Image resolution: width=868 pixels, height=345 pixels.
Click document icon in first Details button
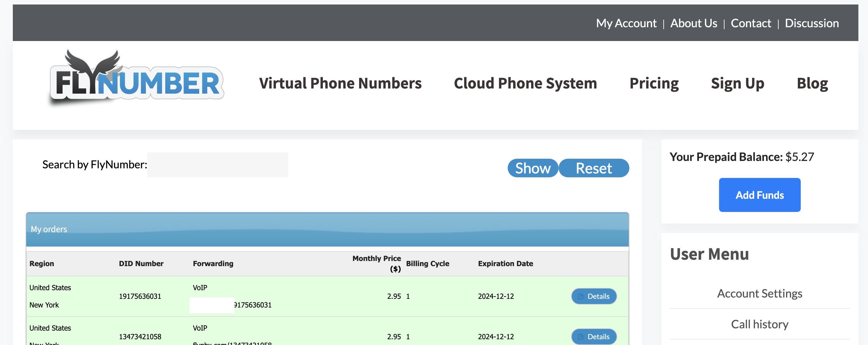click(581, 297)
